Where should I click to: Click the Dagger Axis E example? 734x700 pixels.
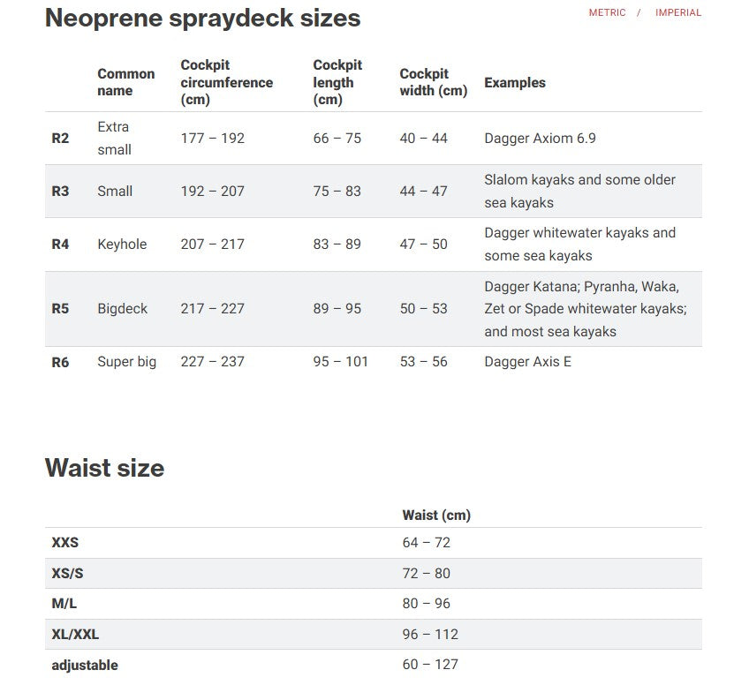pos(527,362)
